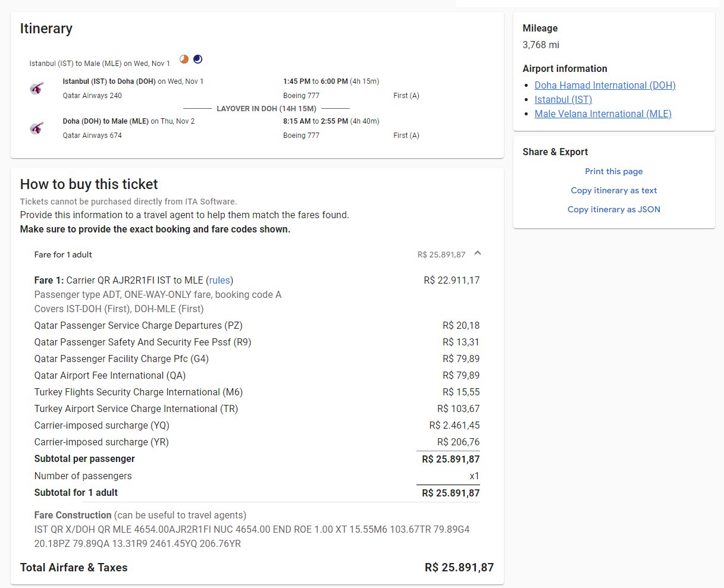The image size is (724, 588).
Task: Collapse the Fare for 1 adult section
Action: click(x=478, y=254)
